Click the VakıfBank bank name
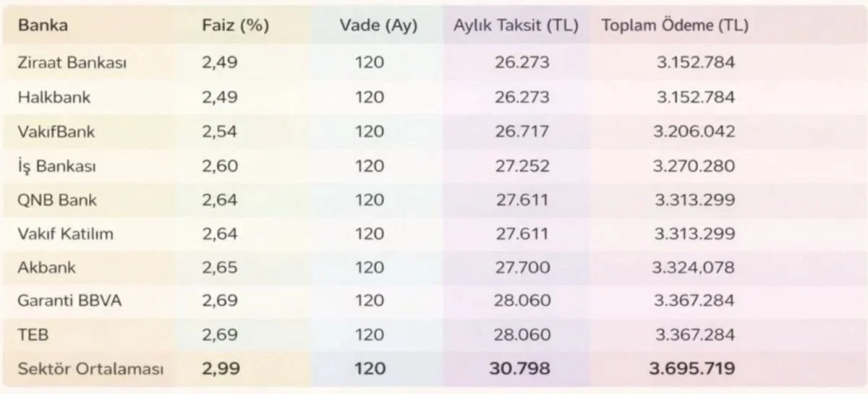868x394 pixels. click(x=56, y=132)
